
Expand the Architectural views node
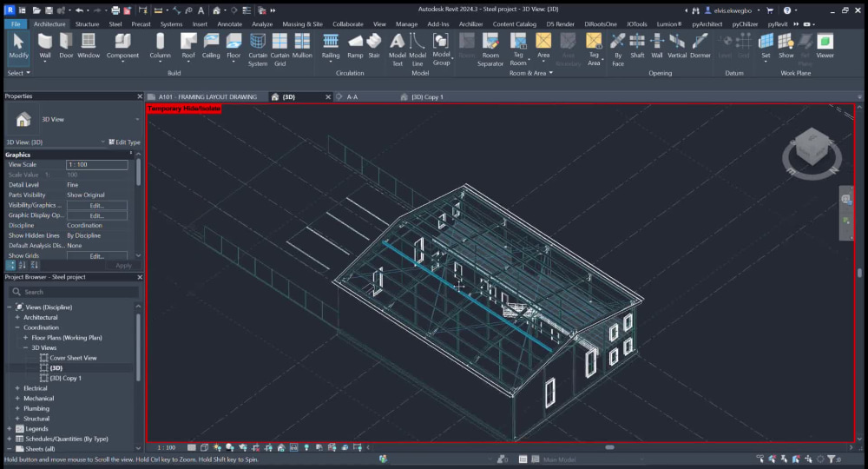pos(17,317)
